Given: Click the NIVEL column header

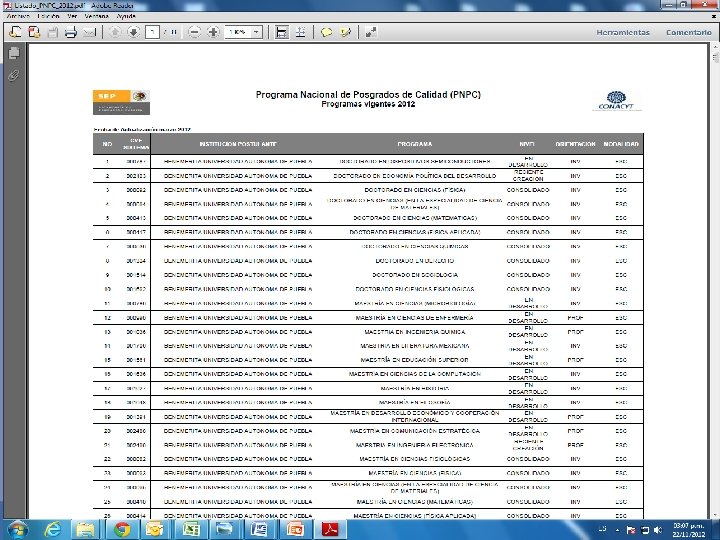Looking at the screenshot, I should pyautogui.click(x=527, y=144).
